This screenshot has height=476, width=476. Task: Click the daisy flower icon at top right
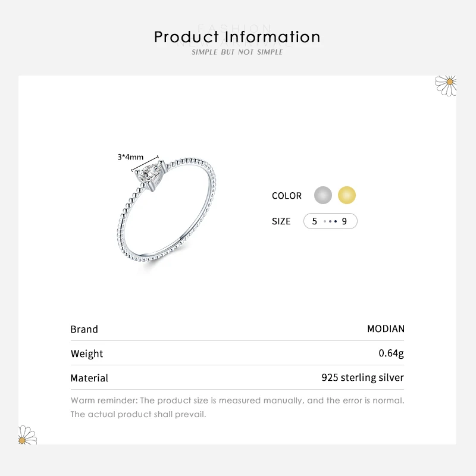point(446,84)
